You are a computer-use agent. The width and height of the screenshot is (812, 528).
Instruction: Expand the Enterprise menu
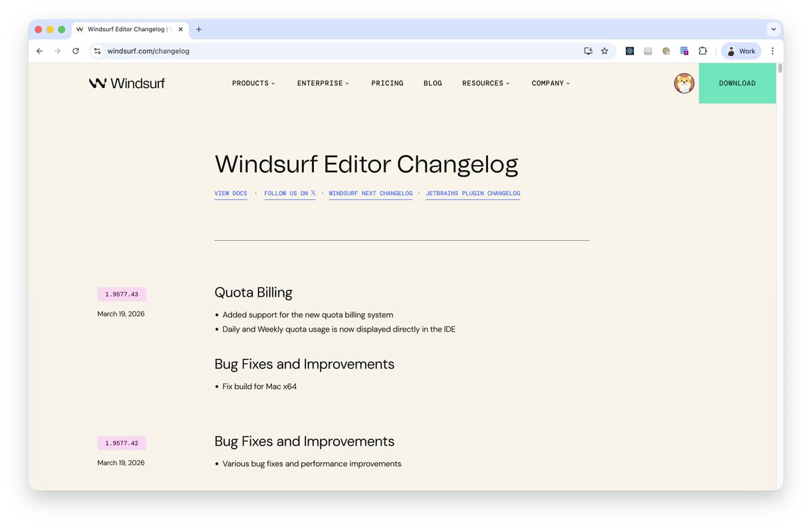pos(323,83)
